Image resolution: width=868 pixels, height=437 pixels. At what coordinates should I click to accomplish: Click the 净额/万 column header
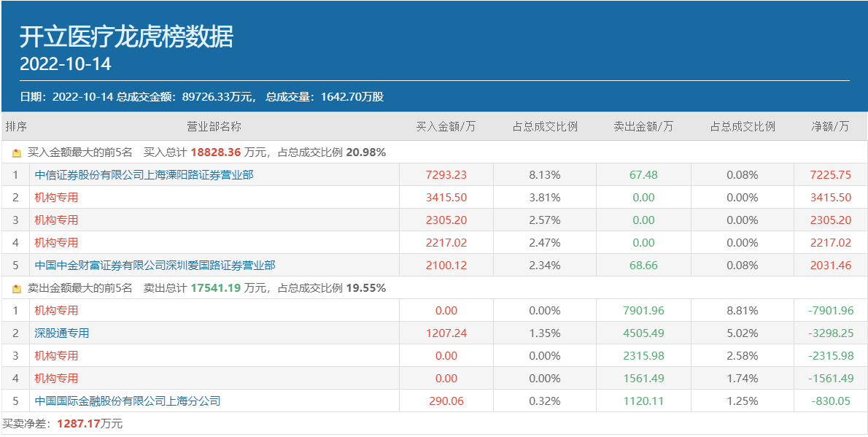[830, 126]
